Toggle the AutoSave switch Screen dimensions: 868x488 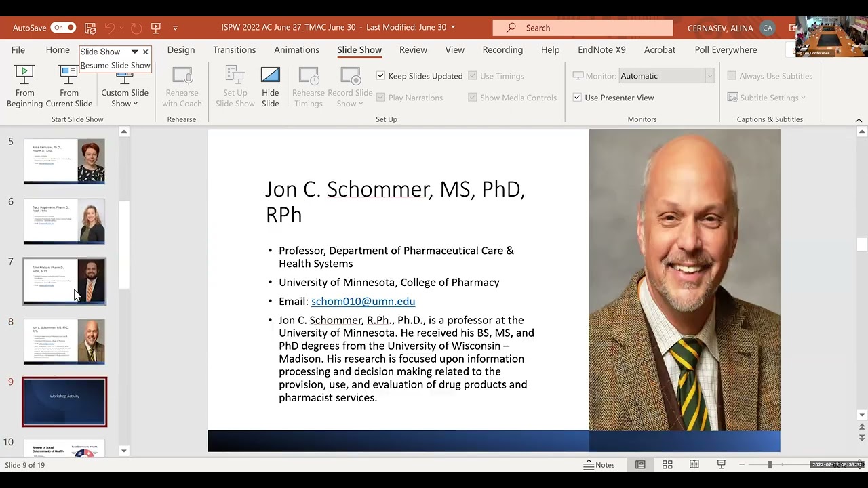click(x=63, y=28)
